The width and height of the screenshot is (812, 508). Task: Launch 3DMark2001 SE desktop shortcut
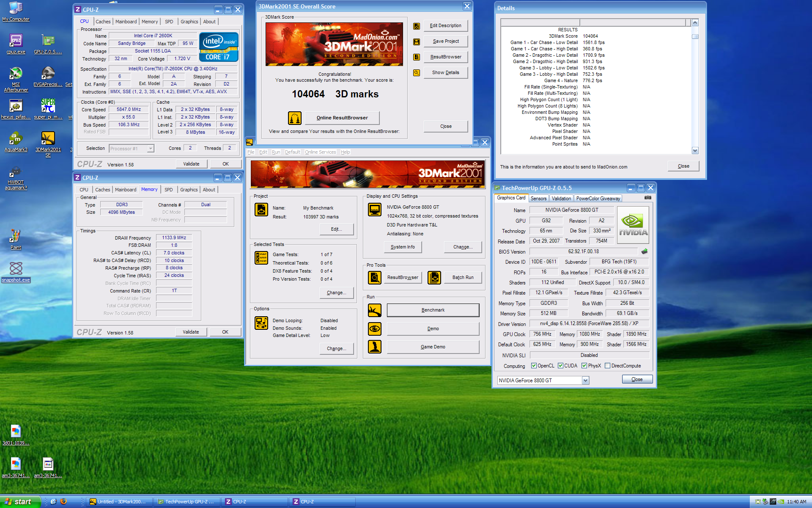[48, 144]
